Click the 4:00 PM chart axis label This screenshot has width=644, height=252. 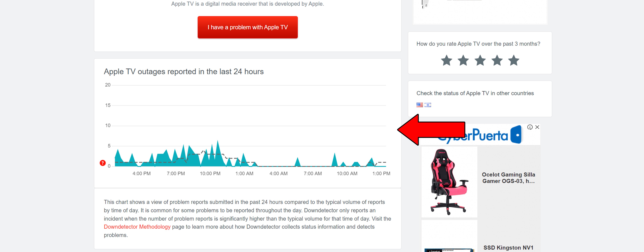click(142, 174)
